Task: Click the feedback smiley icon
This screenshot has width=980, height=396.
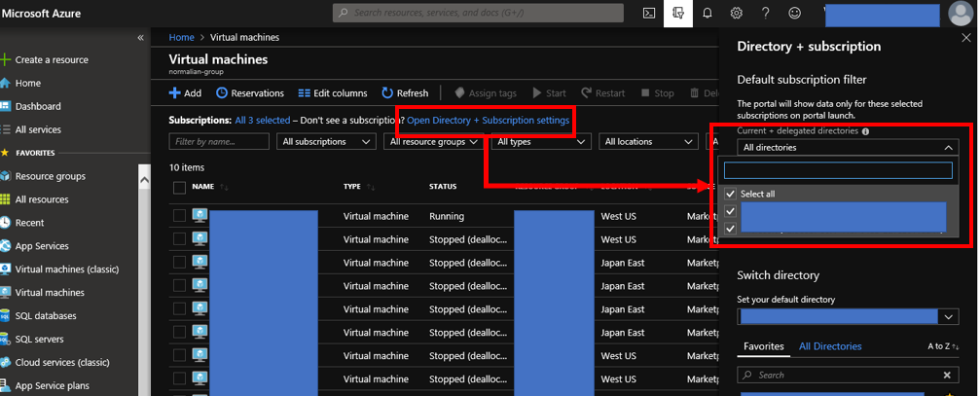Action: 794,13
